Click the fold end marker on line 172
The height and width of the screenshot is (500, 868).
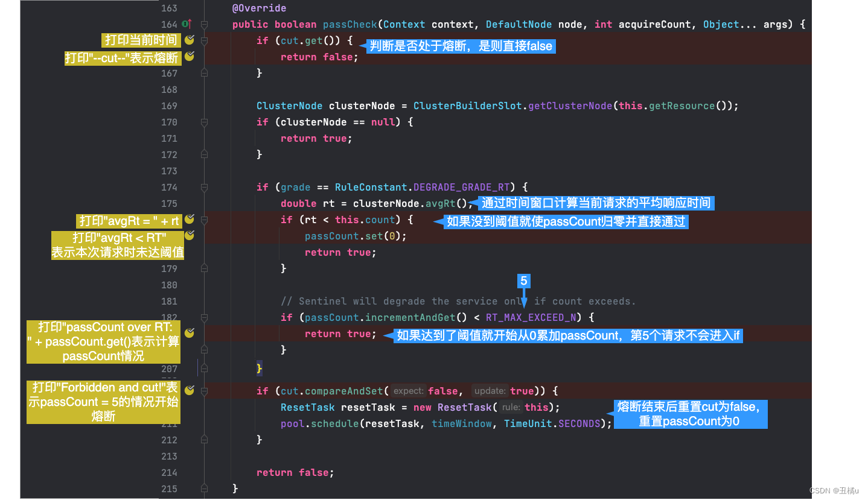[x=204, y=154]
